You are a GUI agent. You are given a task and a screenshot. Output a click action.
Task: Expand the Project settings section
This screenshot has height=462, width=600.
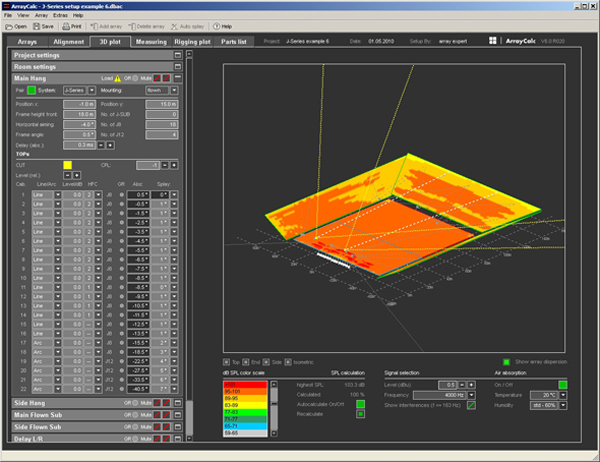click(177, 56)
